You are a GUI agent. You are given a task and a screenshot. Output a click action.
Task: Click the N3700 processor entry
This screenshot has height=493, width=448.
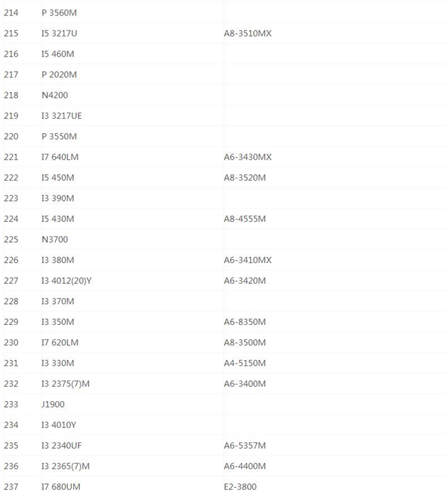click(57, 239)
